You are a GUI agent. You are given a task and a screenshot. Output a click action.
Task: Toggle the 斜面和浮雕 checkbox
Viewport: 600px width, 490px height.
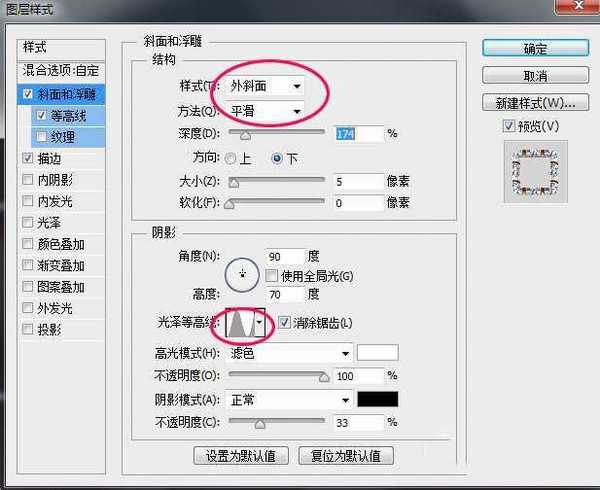(x=28, y=94)
